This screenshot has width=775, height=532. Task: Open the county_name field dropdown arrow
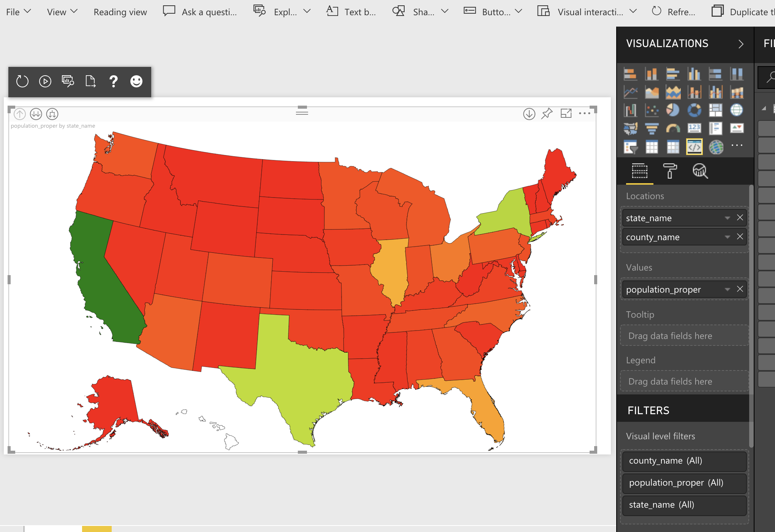pos(727,237)
